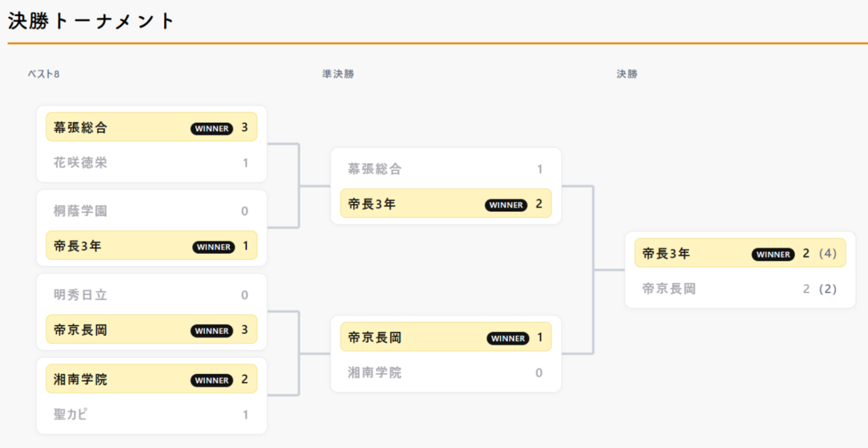Click the WINNER badge beside 帝長3年 in the final

[x=772, y=255]
